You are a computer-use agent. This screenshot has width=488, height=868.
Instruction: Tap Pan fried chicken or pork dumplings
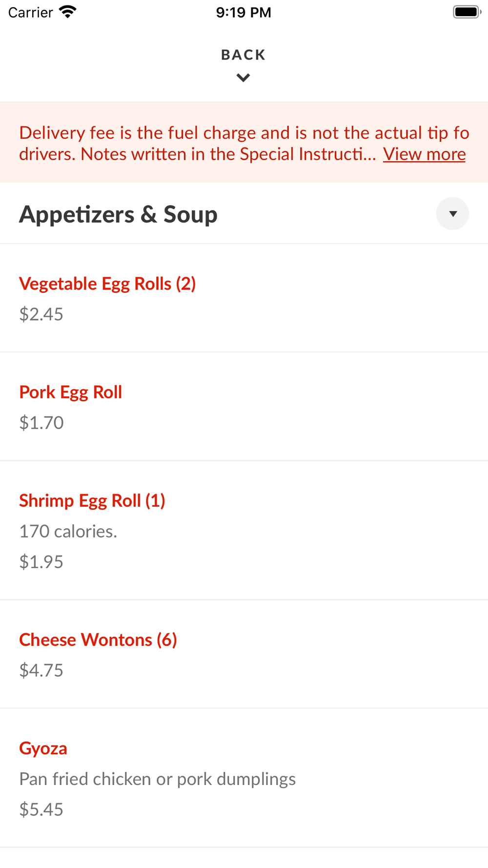coord(157,779)
